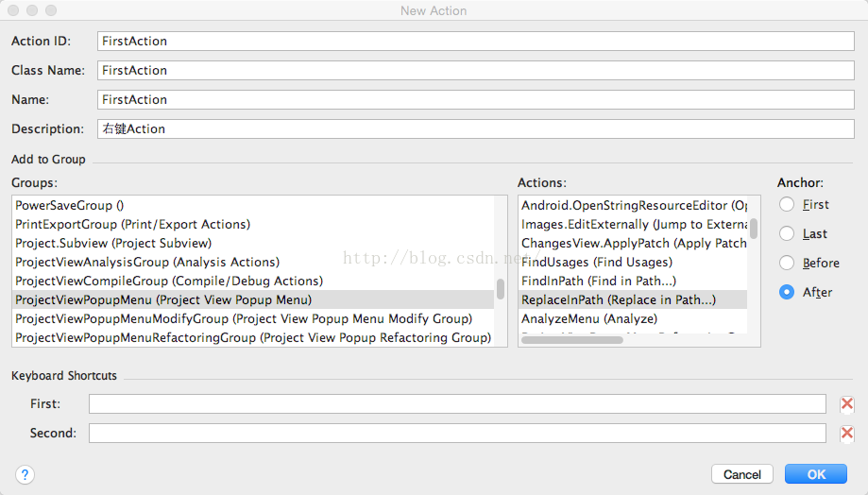Focus the Name input field
868x495 pixels.
point(475,100)
